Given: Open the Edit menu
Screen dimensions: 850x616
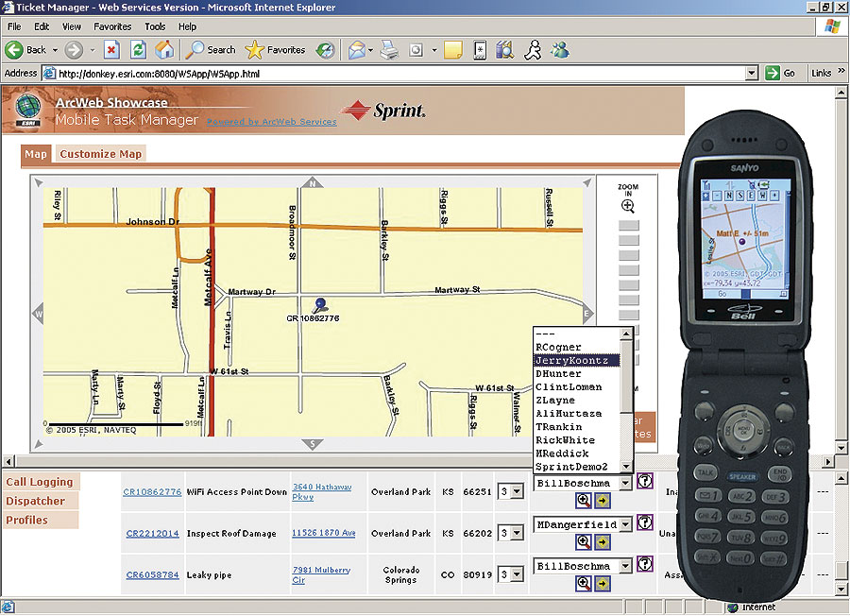Looking at the screenshot, I should tap(42, 26).
